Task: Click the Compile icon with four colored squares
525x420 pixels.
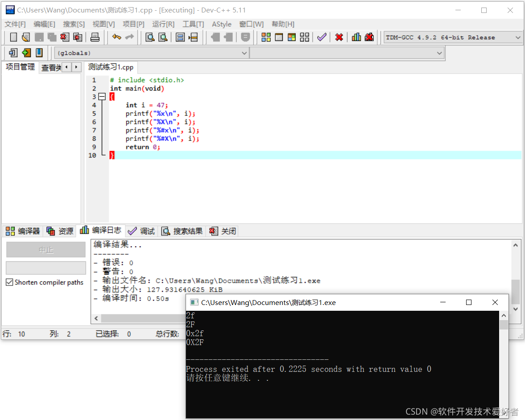Action: pyautogui.click(x=266, y=37)
